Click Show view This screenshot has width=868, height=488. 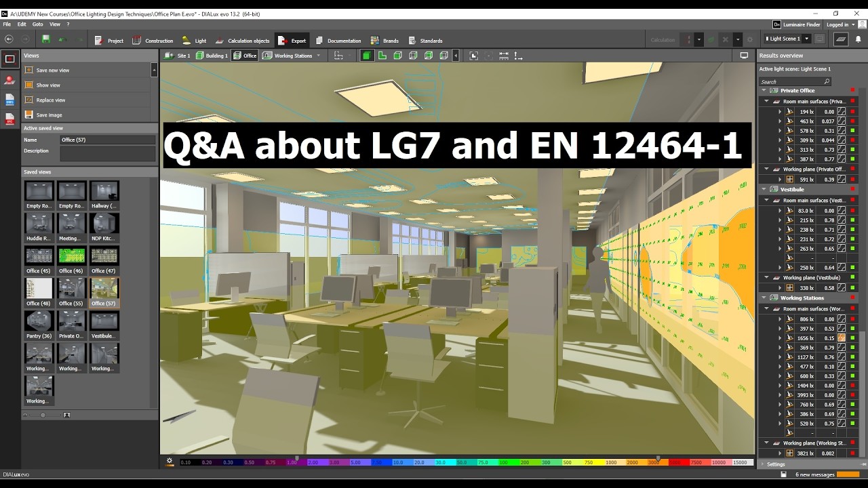pyautogui.click(x=86, y=85)
